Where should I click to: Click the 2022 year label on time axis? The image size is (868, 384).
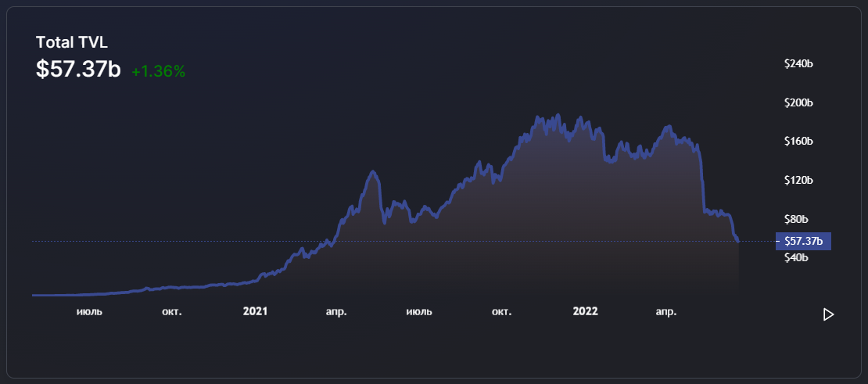click(585, 311)
